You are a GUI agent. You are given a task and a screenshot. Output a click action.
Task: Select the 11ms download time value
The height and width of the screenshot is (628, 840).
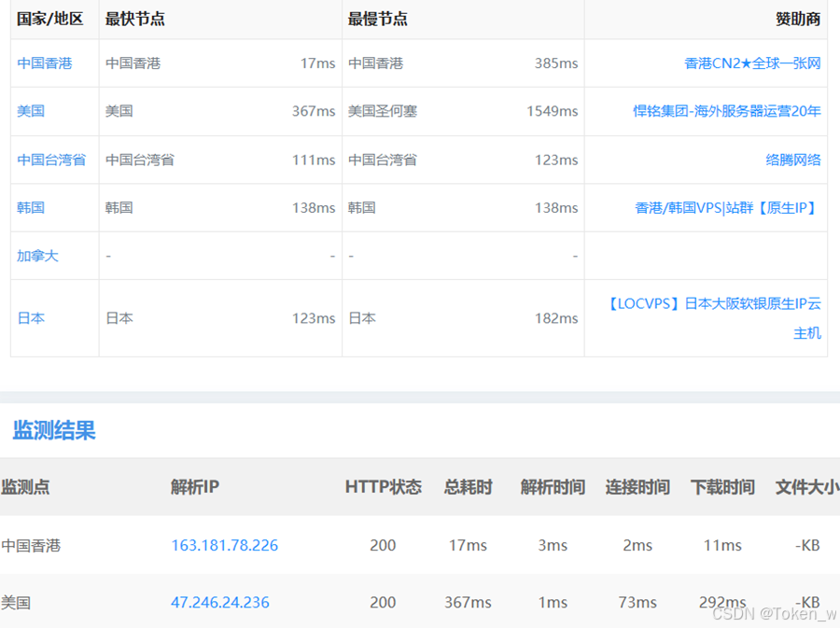pos(722,545)
